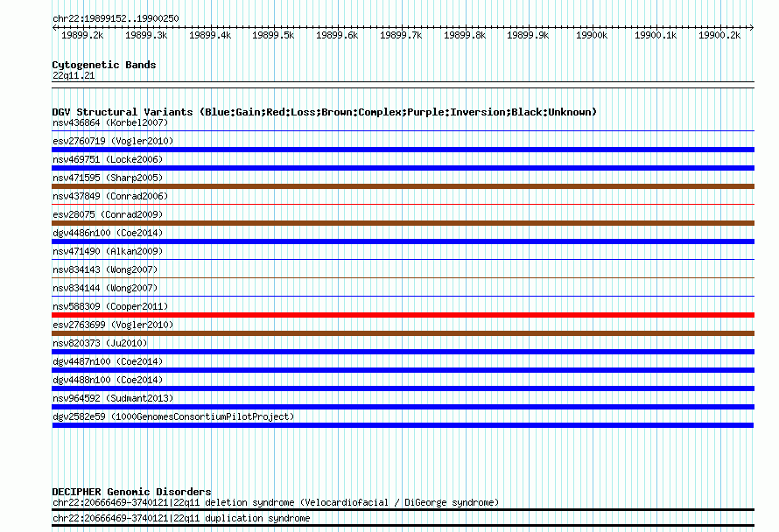Select the esv2763699 brown complex bar
Screen dimensions: 779x532
[403, 333]
